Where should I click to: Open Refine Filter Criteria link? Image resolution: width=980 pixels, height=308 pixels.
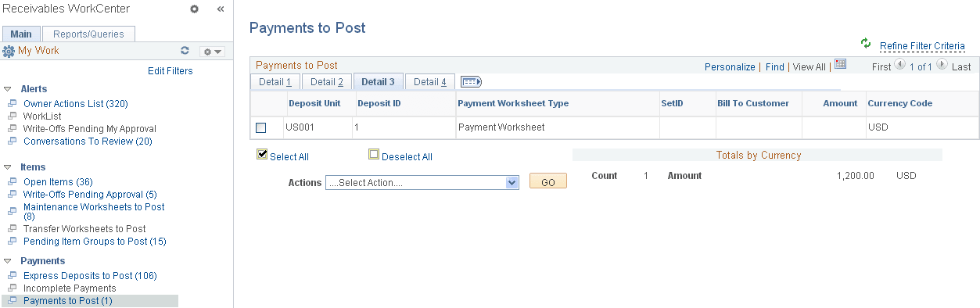tap(922, 46)
